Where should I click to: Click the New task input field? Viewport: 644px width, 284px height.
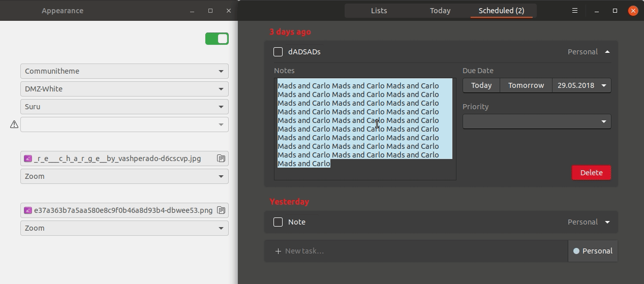tap(416, 251)
